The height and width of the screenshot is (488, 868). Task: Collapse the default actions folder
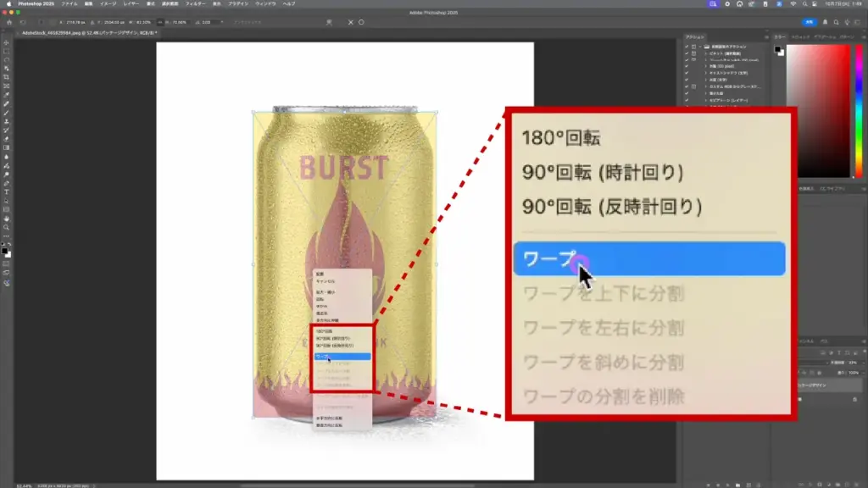[700, 46]
